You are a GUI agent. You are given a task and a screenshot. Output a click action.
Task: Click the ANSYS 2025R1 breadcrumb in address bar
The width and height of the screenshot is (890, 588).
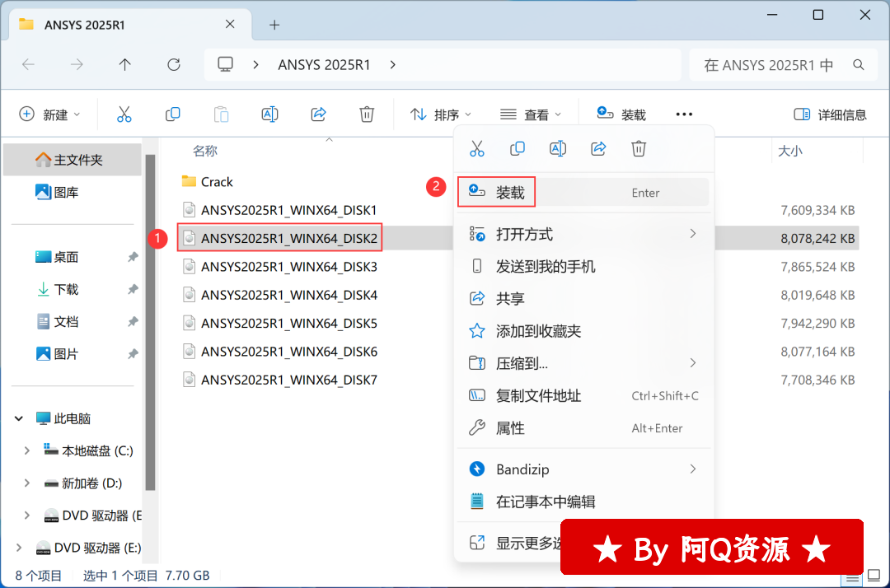tap(324, 64)
